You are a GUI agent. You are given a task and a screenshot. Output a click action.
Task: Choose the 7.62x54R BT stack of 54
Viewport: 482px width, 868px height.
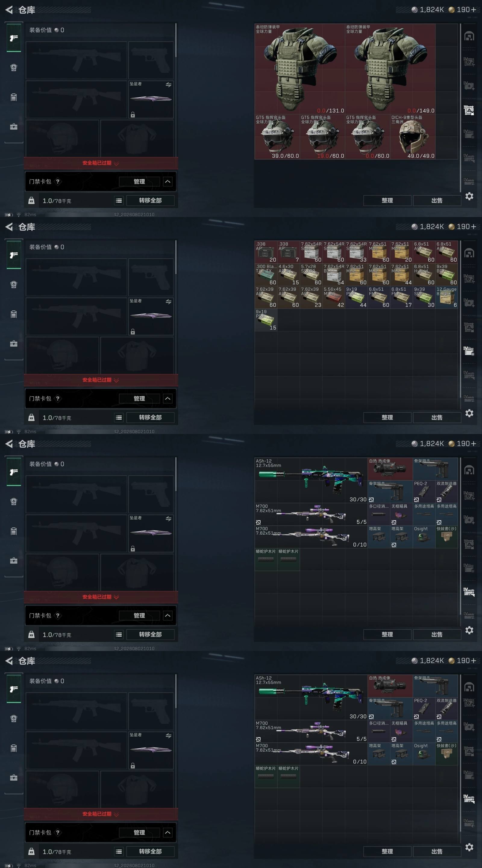click(334, 275)
